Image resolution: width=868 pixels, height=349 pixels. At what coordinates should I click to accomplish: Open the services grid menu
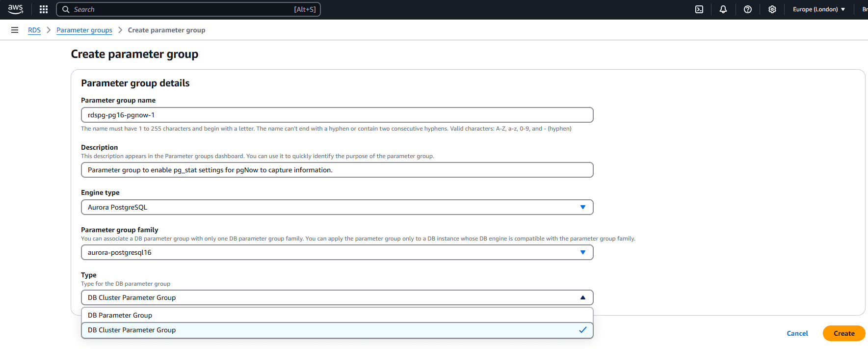coord(44,9)
